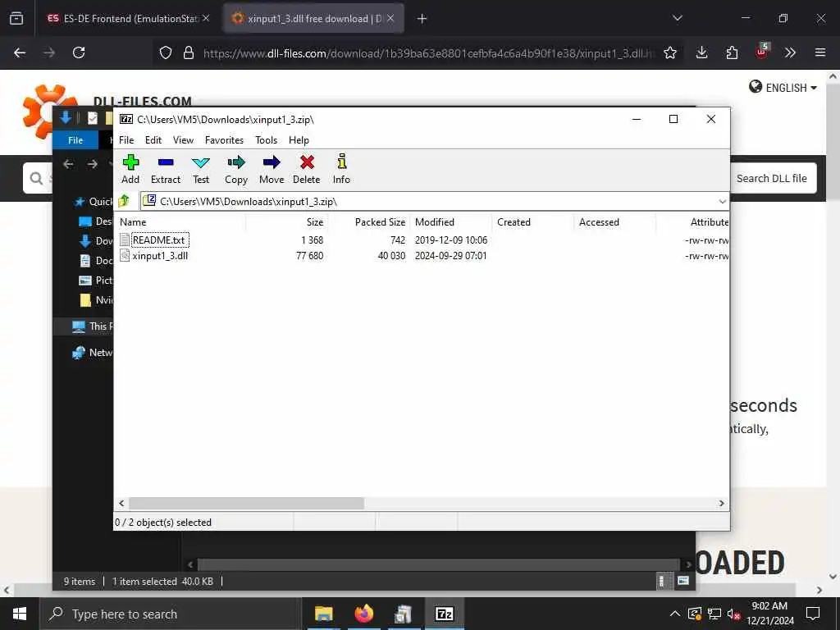Open the Firefox hamburger application menu

coord(820,52)
